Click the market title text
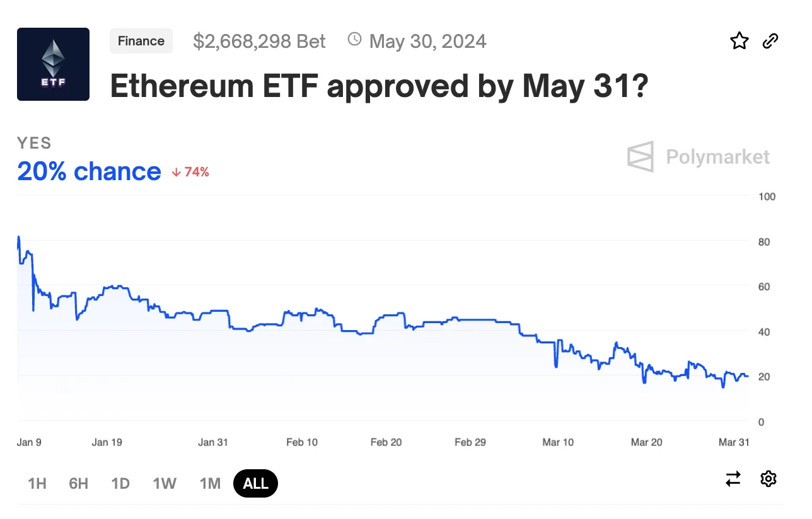 (379, 86)
